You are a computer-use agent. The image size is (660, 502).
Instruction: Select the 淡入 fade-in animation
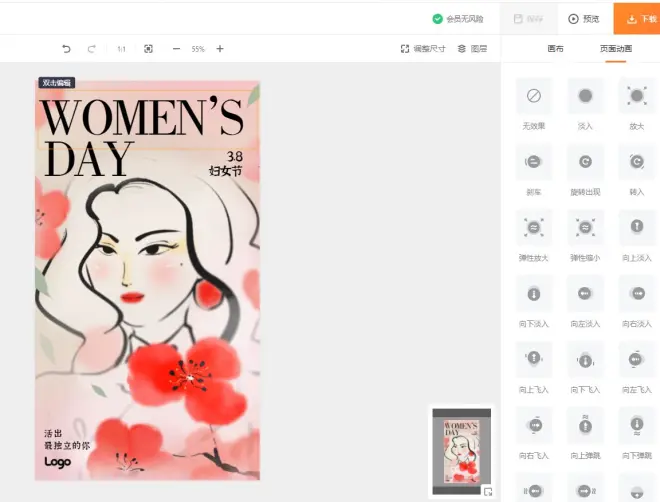[x=585, y=96]
